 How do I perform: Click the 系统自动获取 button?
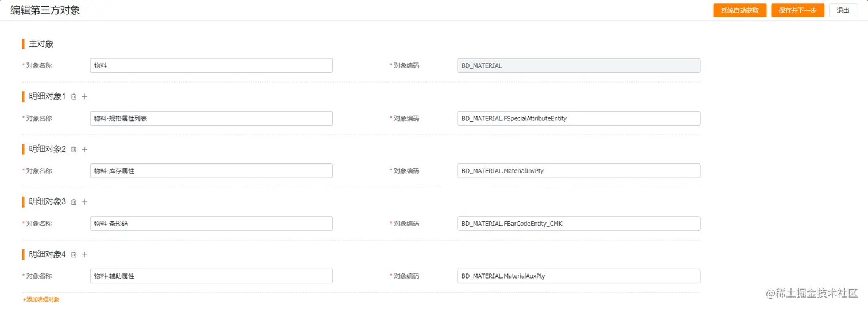(x=740, y=10)
